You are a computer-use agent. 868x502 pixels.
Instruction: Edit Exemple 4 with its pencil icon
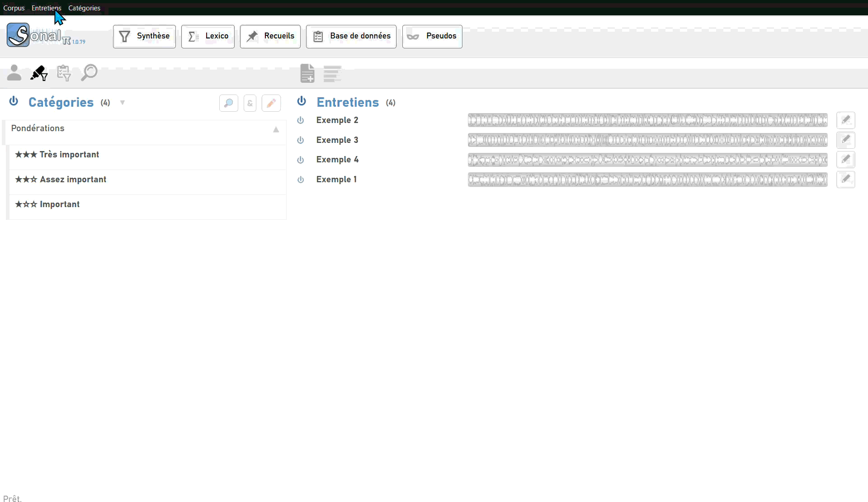846,160
